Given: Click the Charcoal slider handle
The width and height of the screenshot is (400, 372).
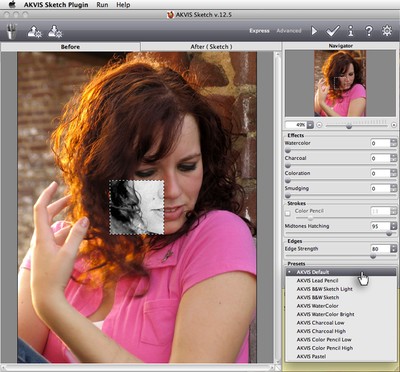Looking at the screenshot, I should coord(288,166).
